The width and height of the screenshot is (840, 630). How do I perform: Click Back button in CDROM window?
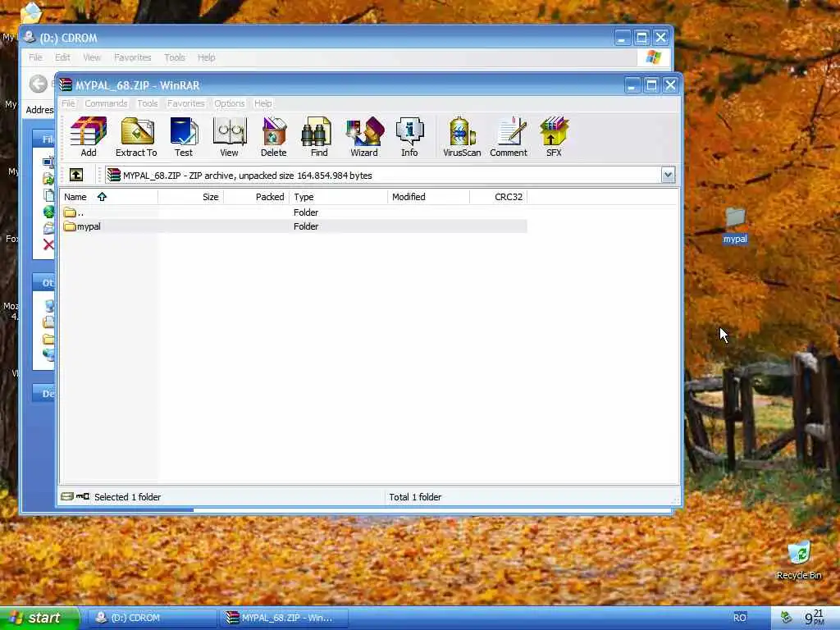coord(38,84)
